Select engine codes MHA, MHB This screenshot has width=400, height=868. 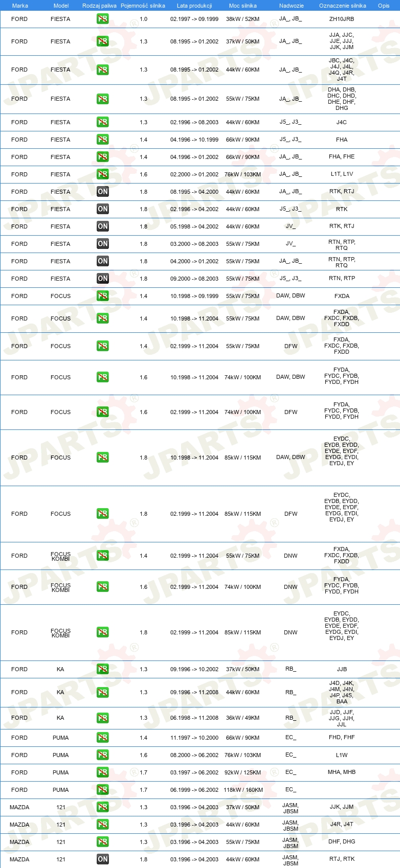click(342, 772)
